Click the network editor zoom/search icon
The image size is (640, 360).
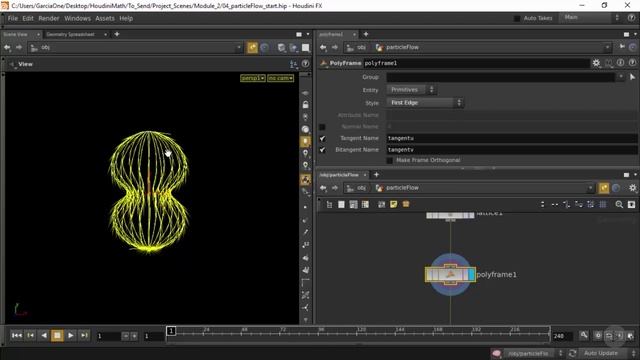coord(619,204)
